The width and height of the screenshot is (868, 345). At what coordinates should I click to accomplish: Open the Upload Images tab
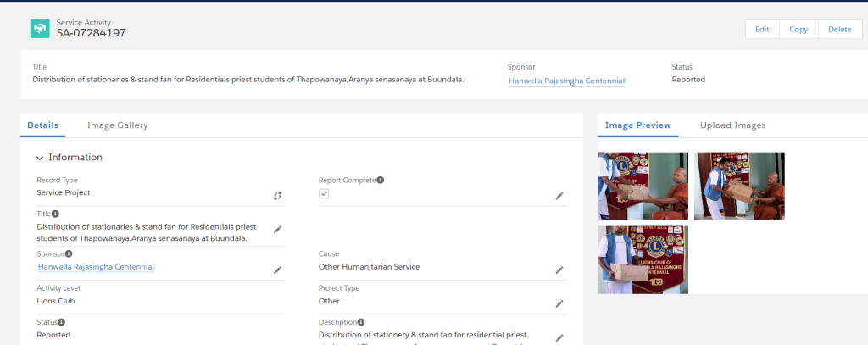(733, 125)
